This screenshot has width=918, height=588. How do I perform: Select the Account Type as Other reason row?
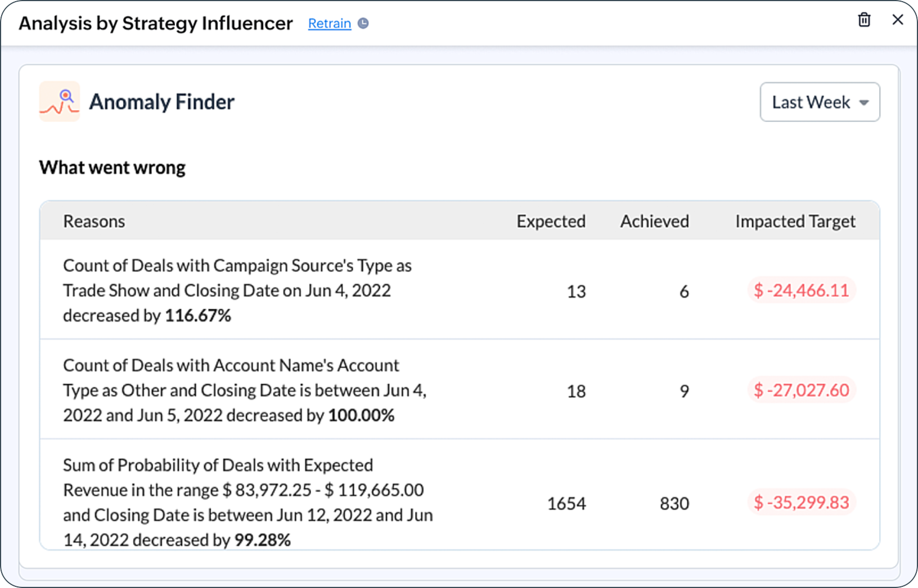(x=244, y=390)
